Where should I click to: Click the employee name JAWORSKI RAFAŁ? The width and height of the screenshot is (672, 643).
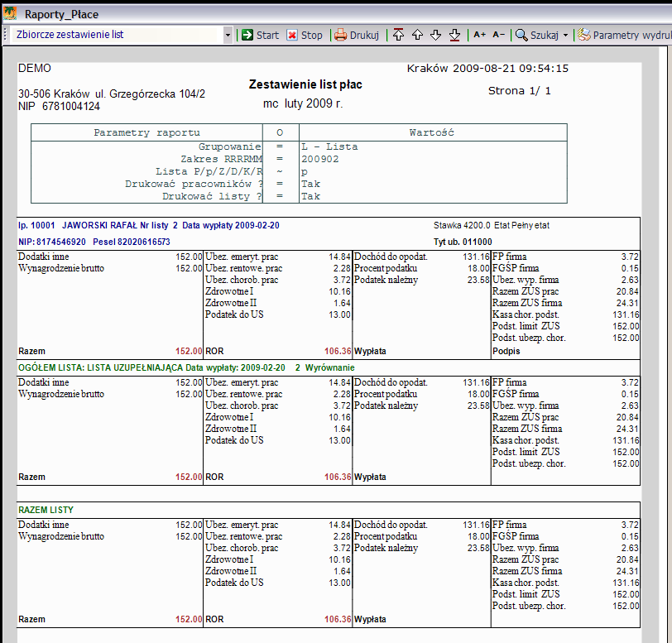coord(99,225)
